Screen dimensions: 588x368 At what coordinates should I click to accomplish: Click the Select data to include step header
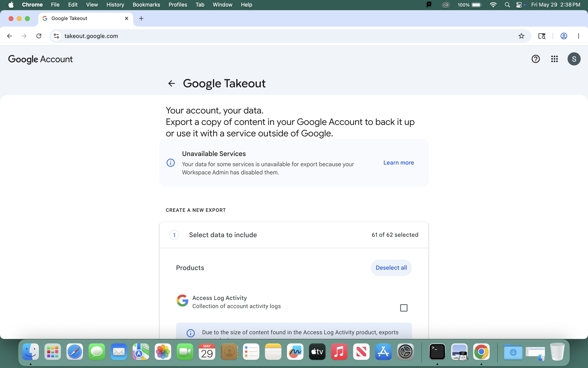[294, 235]
